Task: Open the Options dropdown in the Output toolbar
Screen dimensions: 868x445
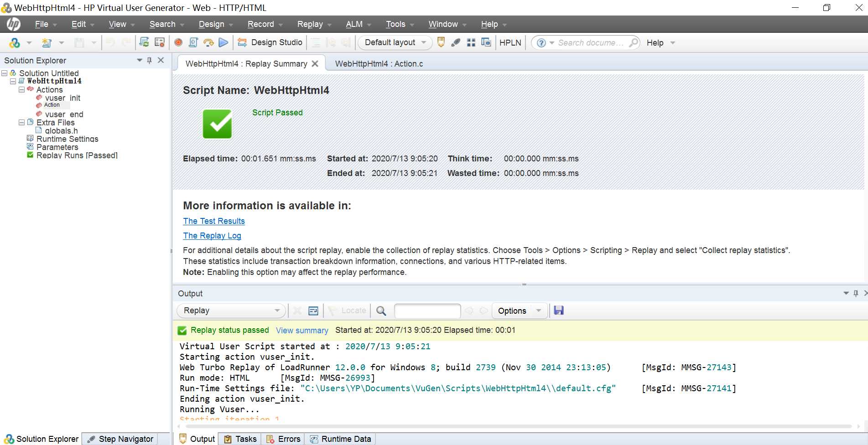Action: tap(520, 310)
